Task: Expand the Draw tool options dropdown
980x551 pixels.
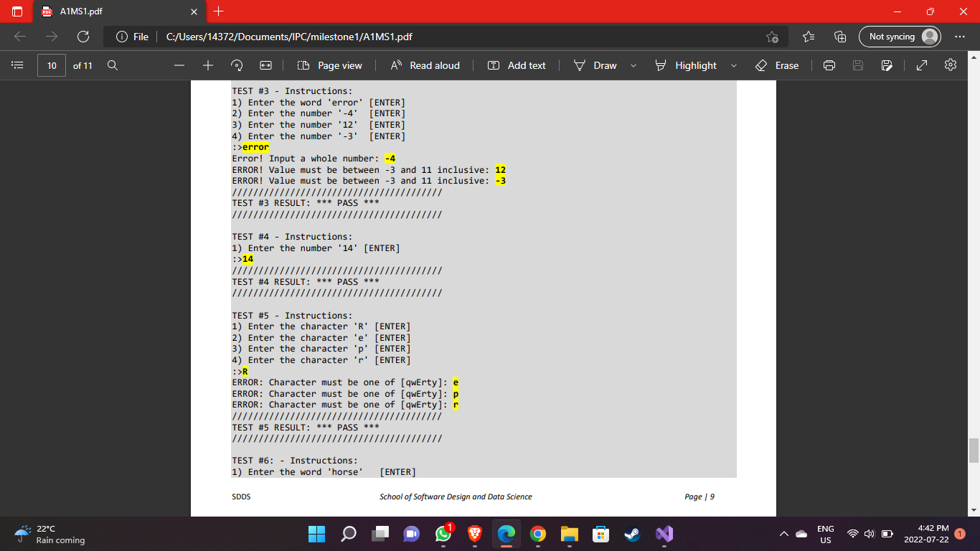Action: point(633,65)
